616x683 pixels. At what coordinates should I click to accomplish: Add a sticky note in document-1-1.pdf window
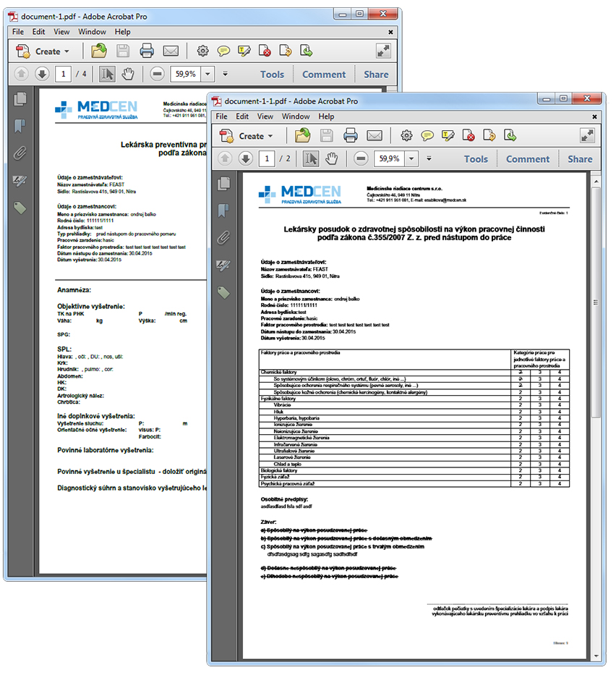tap(427, 136)
